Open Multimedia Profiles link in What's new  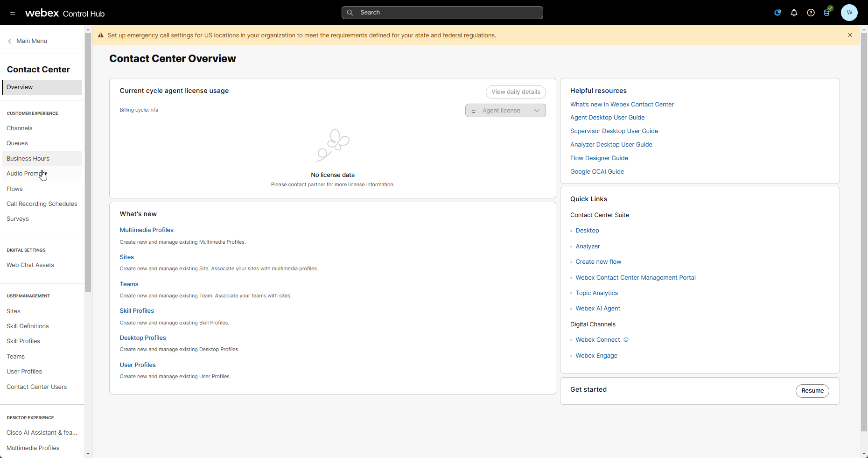[147, 230]
